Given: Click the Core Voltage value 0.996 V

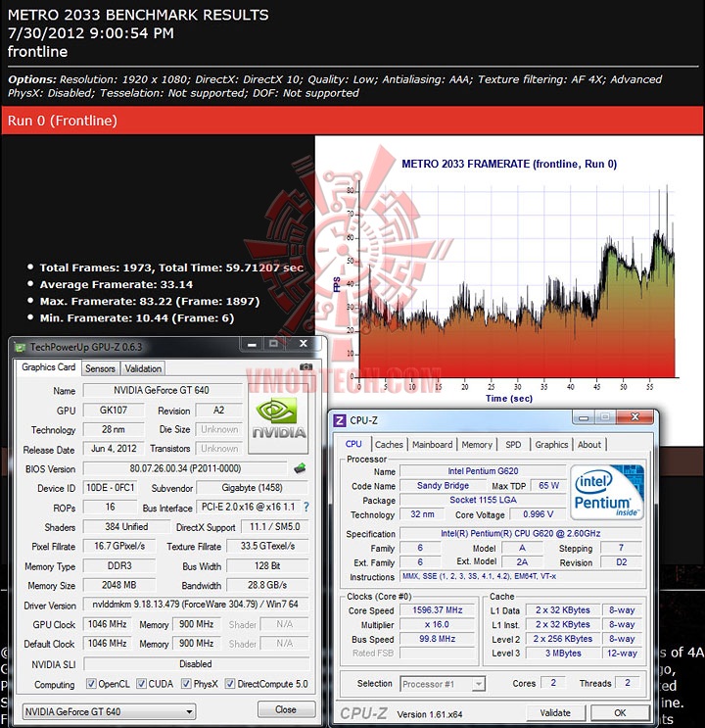Looking at the screenshot, I should (x=538, y=514).
